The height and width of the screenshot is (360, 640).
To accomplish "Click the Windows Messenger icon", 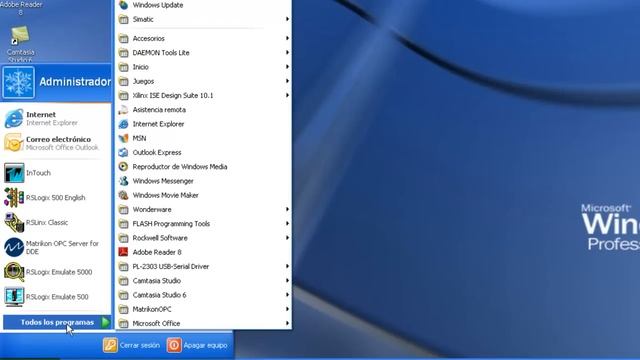I will pos(123,181).
